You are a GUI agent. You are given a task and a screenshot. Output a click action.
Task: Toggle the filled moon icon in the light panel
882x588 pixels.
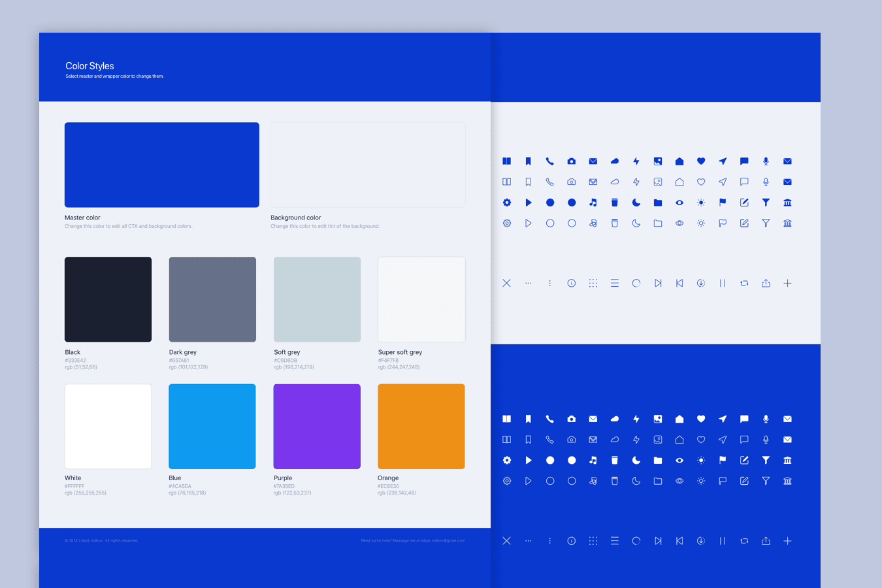coord(636,203)
